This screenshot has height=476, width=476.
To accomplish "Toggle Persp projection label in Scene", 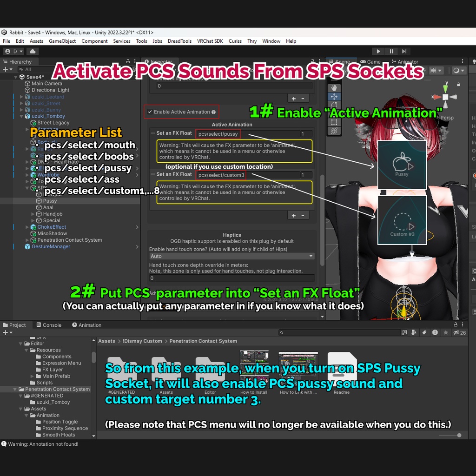I will click(x=447, y=118).
